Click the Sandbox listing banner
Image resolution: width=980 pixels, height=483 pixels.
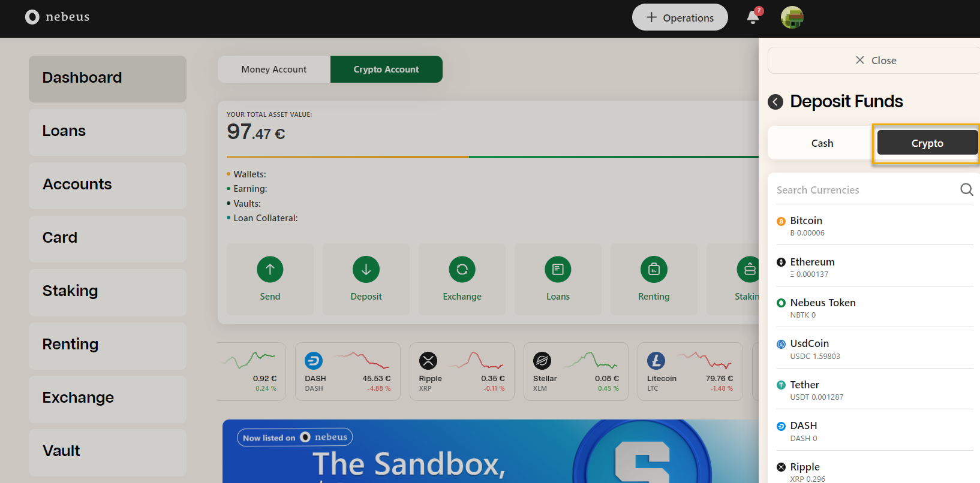(491, 451)
